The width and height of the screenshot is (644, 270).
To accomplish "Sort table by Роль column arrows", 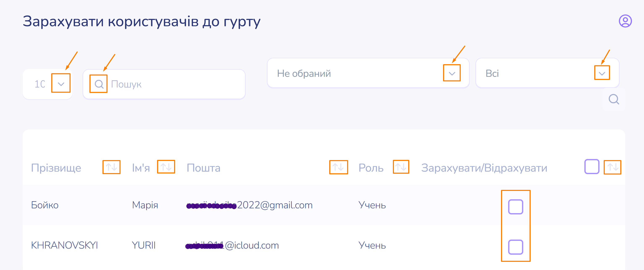I will pos(401,167).
